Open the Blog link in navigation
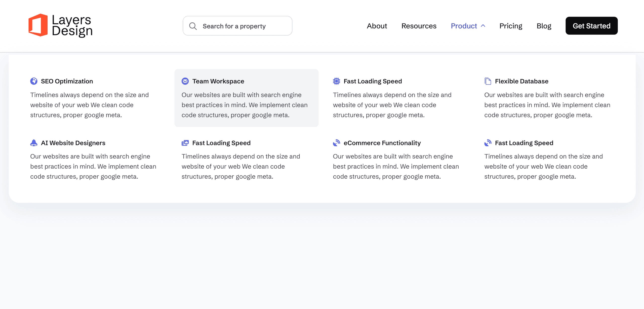The height and width of the screenshot is (309, 644). tap(544, 26)
